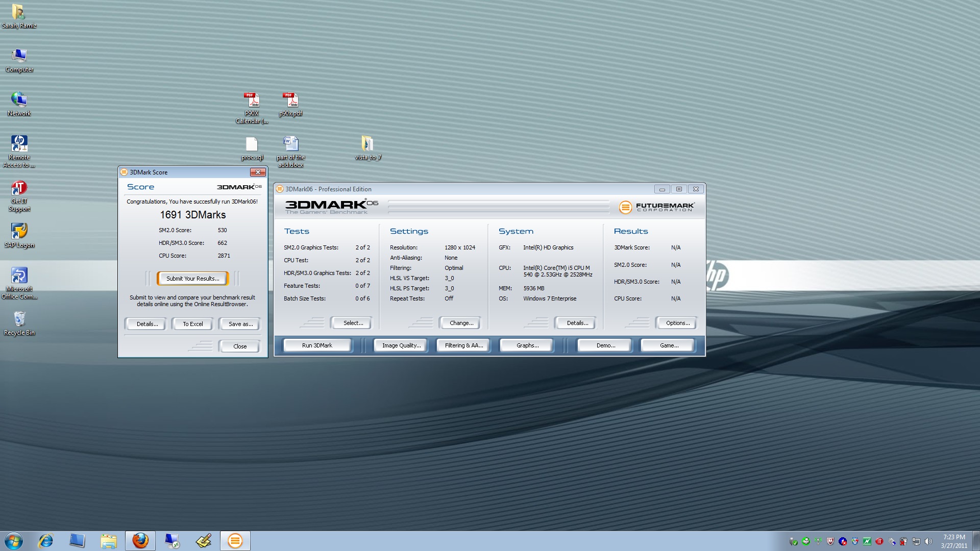Screen dimensions: 980x551
Task: Select the Network desktop icon
Action: [19, 104]
